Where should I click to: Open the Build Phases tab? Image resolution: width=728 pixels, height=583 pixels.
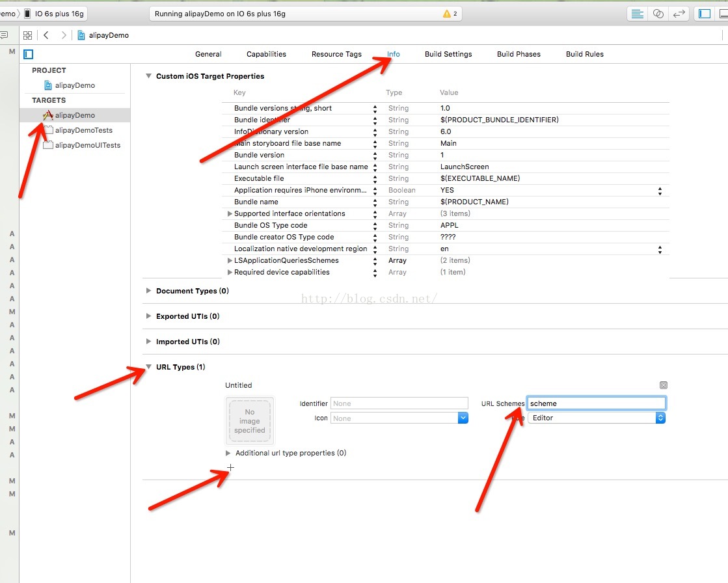coord(519,54)
